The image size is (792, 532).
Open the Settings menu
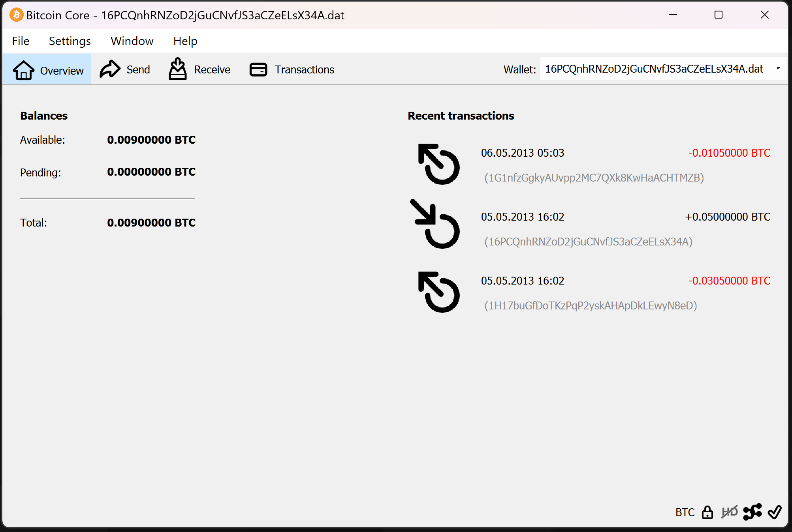70,41
